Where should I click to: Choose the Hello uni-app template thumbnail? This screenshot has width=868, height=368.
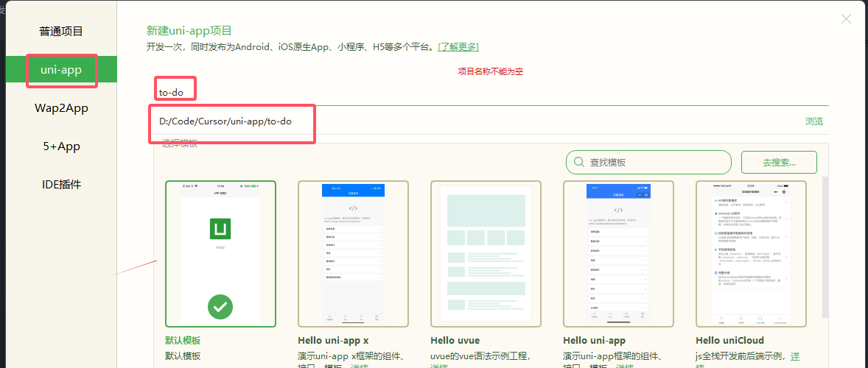point(618,254)
